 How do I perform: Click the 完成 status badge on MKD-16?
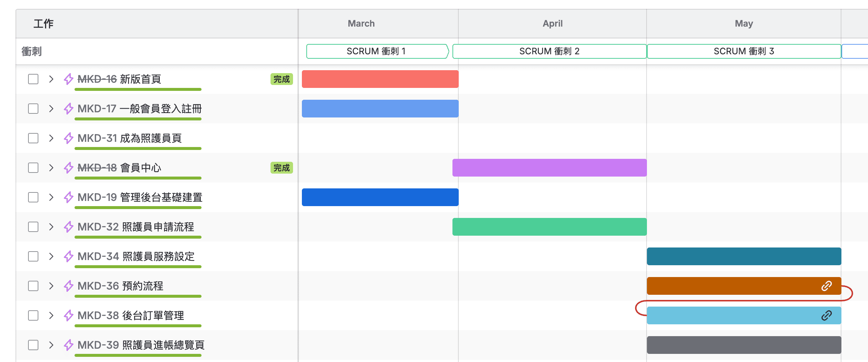[x=282, y=79]
